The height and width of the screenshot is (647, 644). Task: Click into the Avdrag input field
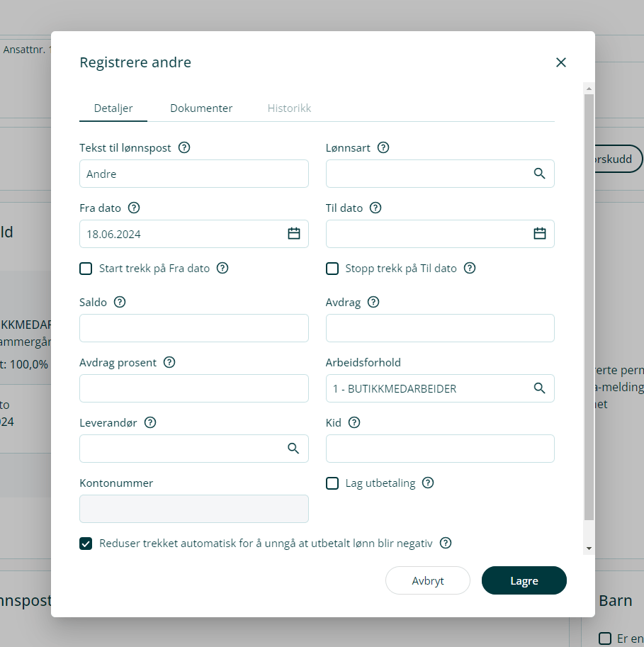[x=440, y=328]
